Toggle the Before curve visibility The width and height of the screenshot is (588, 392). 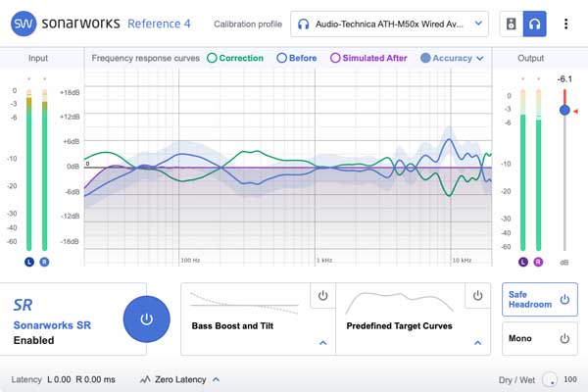(281, 58)
